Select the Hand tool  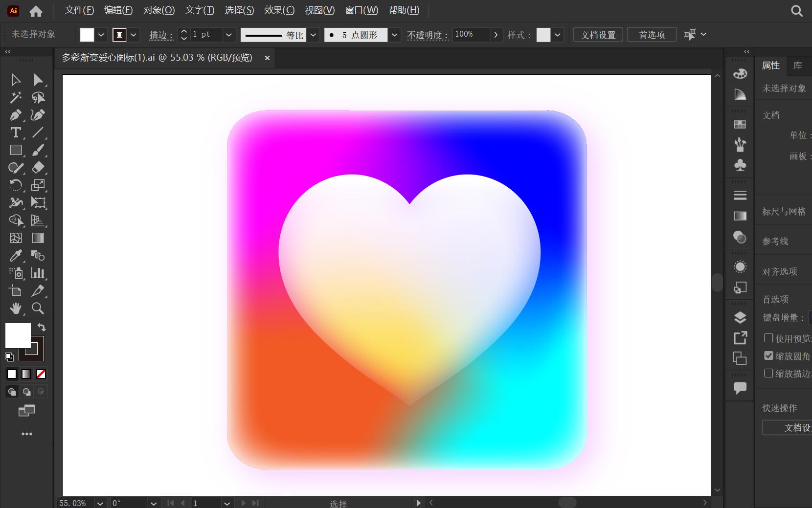point(16,308)
